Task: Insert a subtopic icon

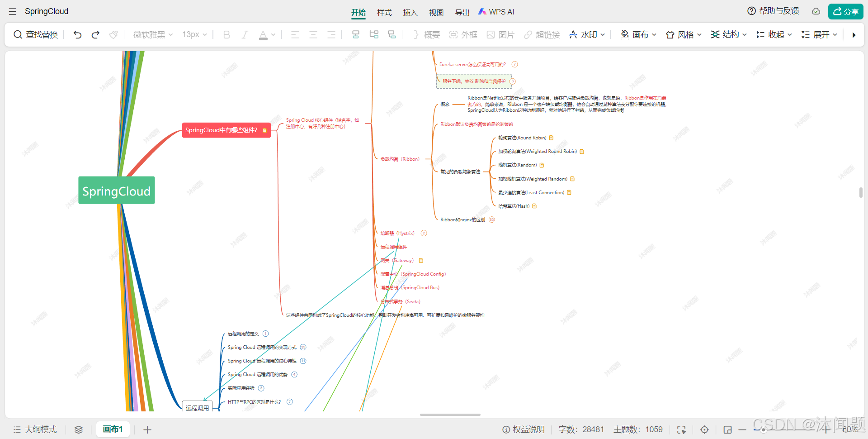Action: click(x=374, y=35)
